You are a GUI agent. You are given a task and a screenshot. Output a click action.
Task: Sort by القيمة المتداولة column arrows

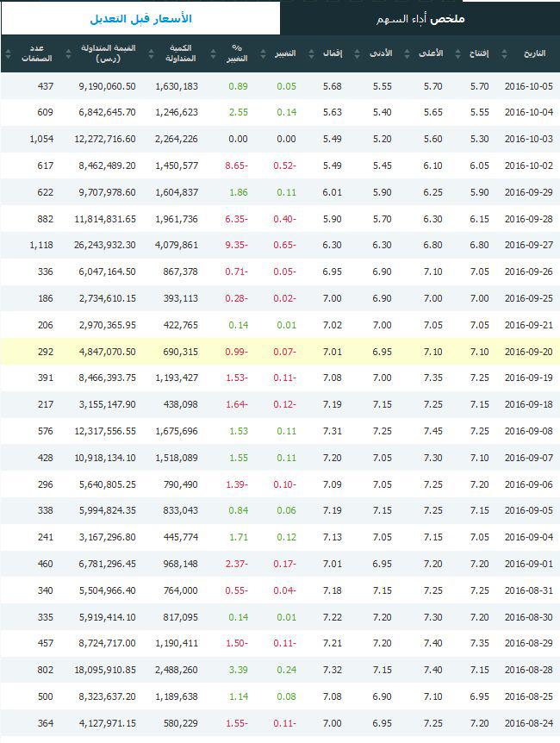[x=68, y=53]
